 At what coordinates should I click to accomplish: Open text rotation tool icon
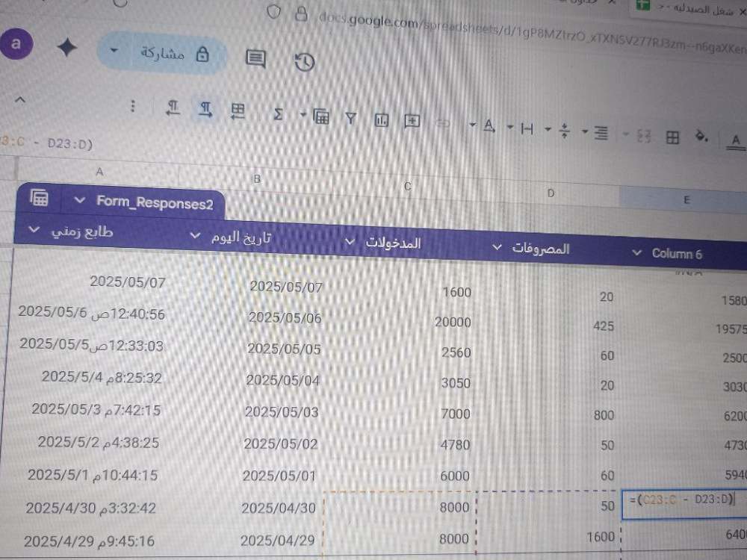pyautogui.click(x=489, y=126)
